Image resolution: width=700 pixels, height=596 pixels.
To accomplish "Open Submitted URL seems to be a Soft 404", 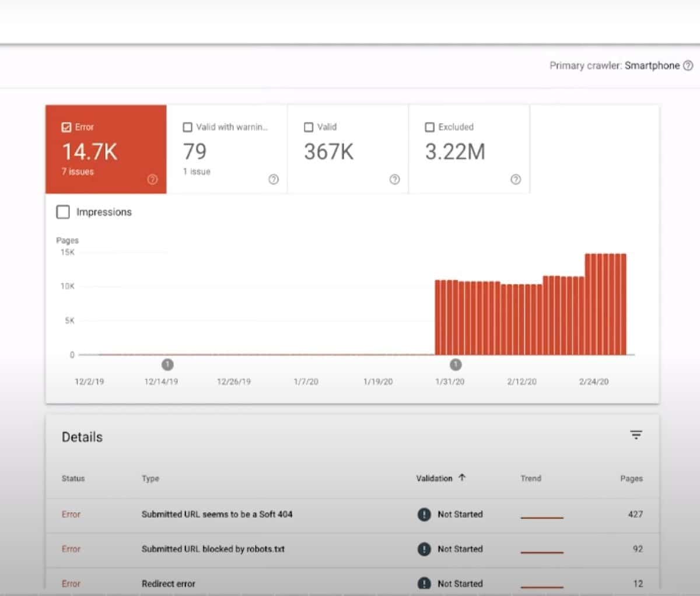I will pos(217,514).
